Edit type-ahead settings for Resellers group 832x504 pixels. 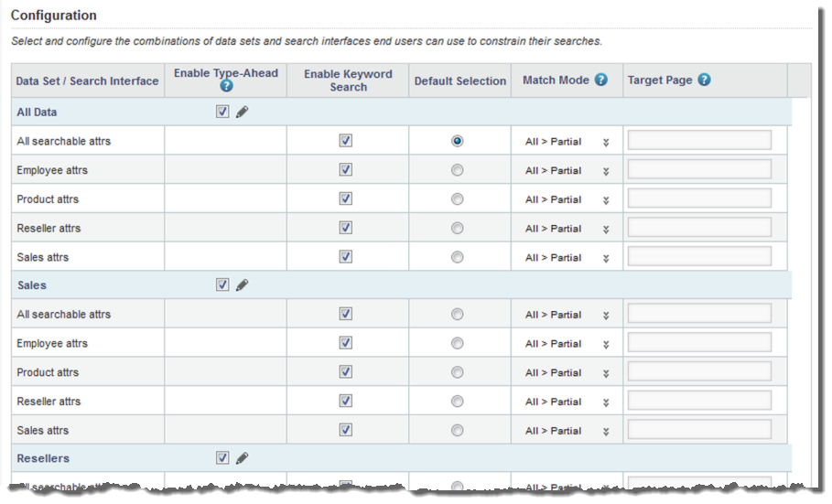point(242,458)
